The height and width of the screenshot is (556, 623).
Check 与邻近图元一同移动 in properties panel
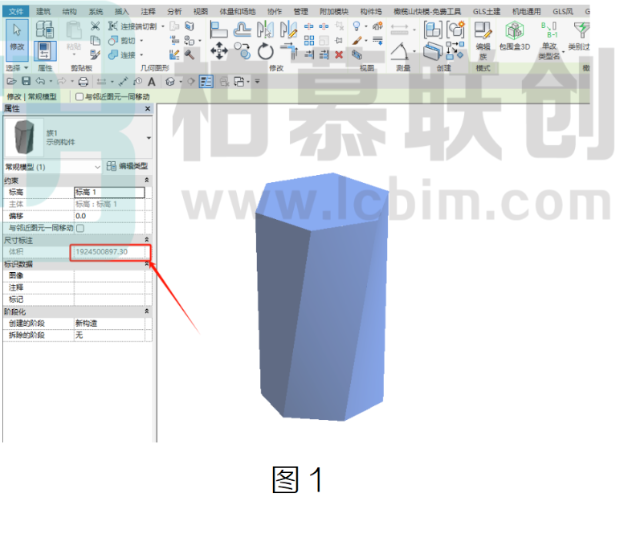(x=80, y=228)
